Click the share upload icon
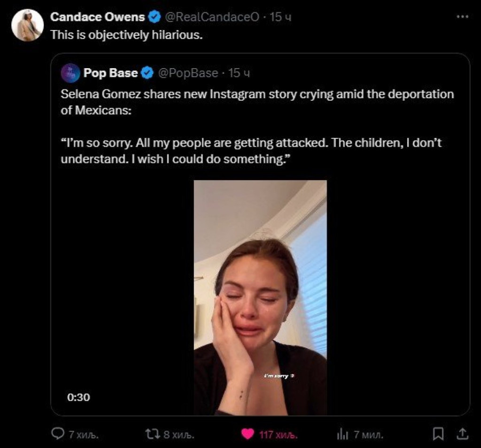The width and height of the screenshot is (481, 448). [x=462, y=434]
